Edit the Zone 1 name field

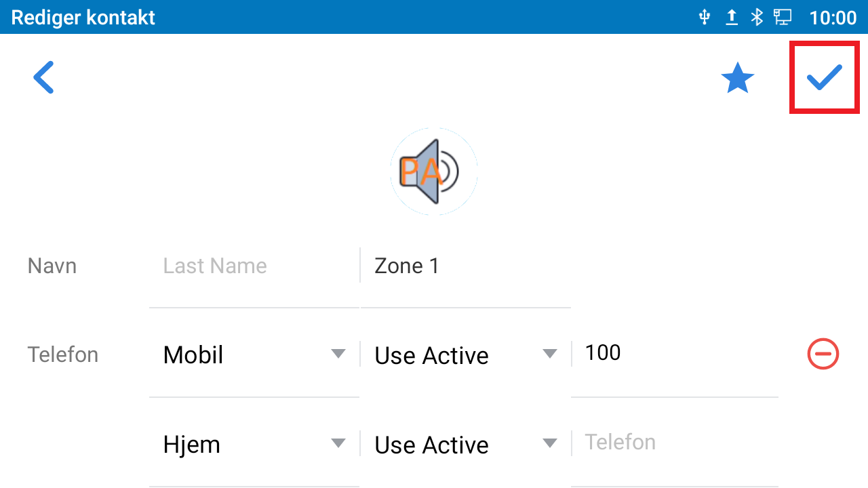(465, 266)
